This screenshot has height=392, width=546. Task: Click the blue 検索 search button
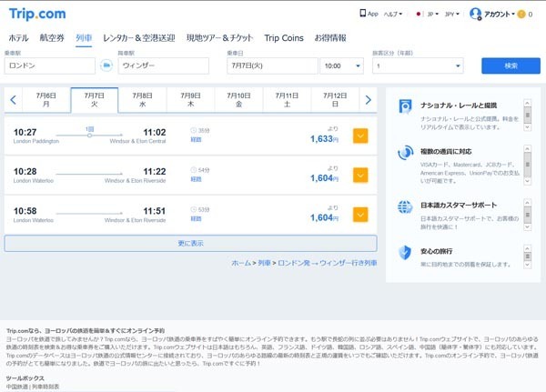click(x=511, y=65)
